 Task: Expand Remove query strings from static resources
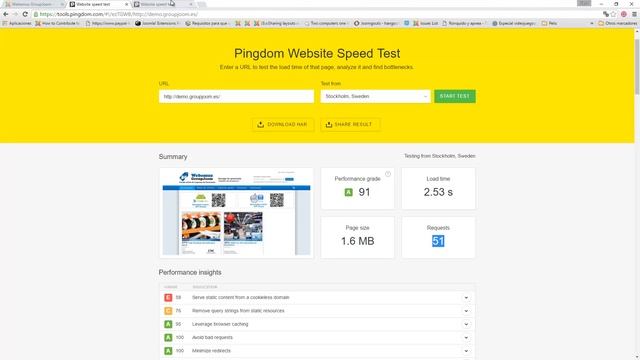[466, 311]
